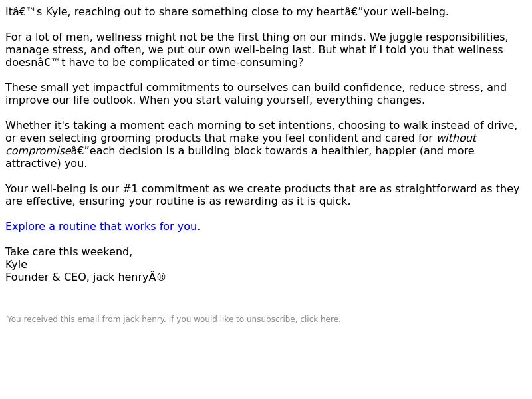Click the words 'complicated or time-consuming?'
Viewport: 532px width, 399px height.
click(x=216, y=62)
